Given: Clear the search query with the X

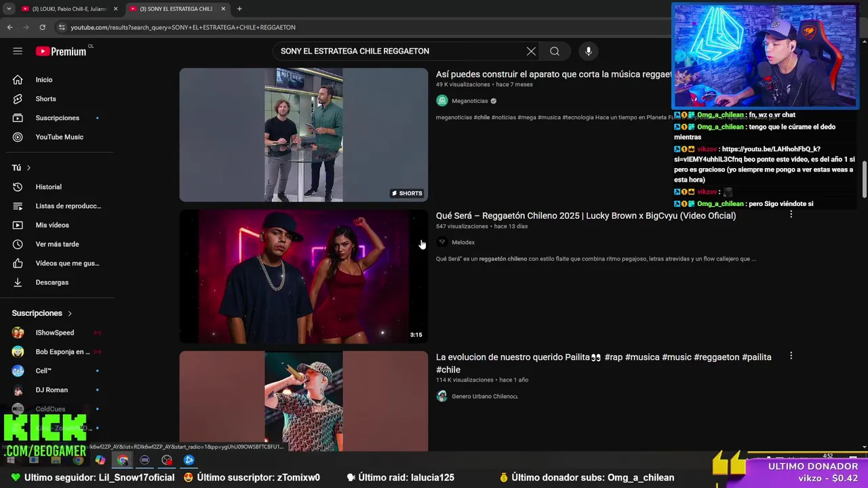Looking at the screenshot, I should [531, 51].
